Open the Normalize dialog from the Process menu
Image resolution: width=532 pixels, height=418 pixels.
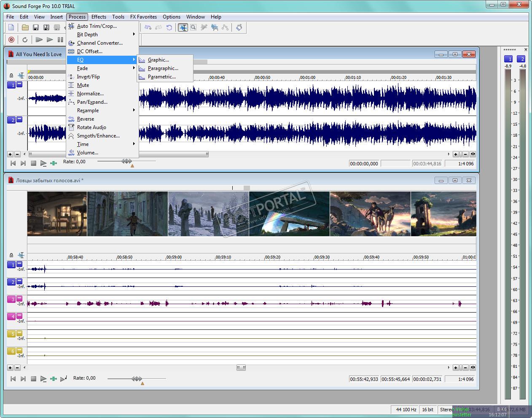[x=90, y=94]
